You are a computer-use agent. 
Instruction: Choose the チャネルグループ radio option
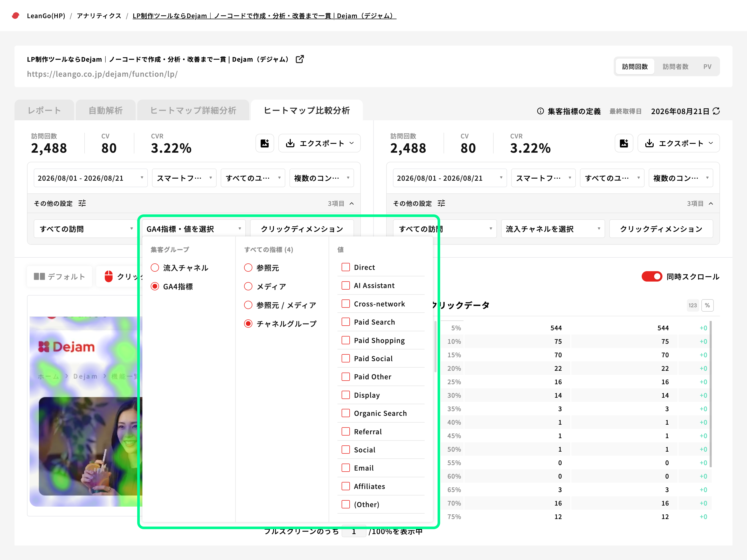coord(248,323)
